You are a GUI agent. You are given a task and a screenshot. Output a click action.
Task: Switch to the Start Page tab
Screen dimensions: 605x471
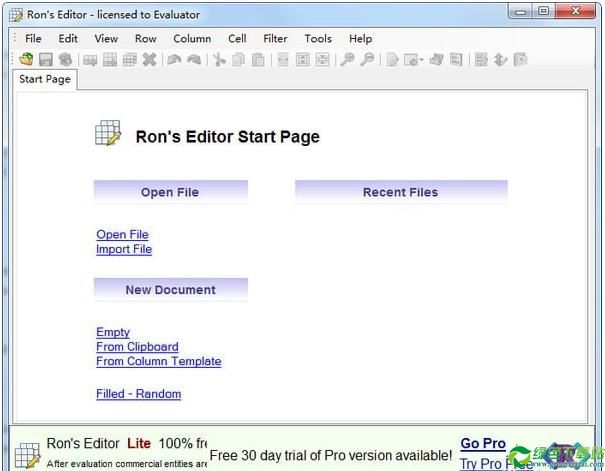coord(45,79)
